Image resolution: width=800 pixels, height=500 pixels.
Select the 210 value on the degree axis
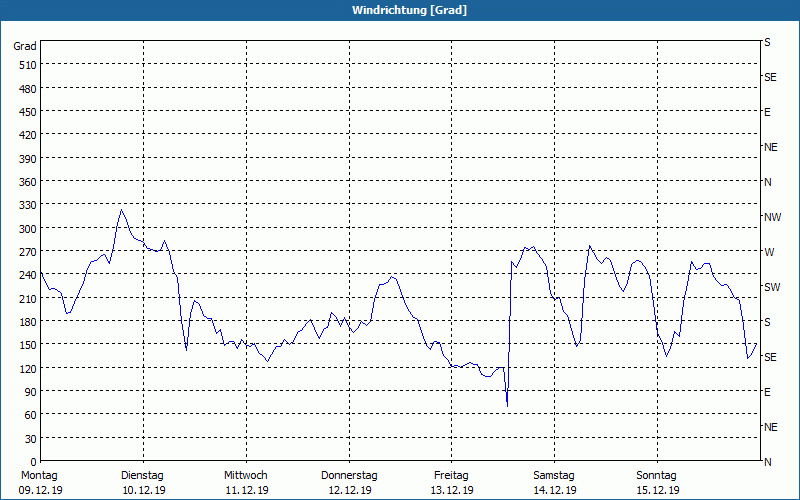[29, 298]
